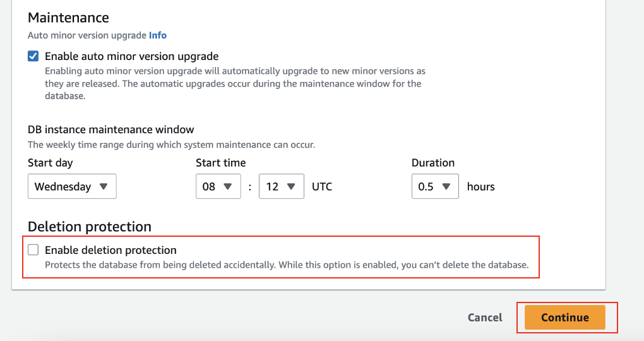Viewport: 644px width, 341px height.
Task: Open the Duration dropdown showing 0.5
Action: pos(435,186)
